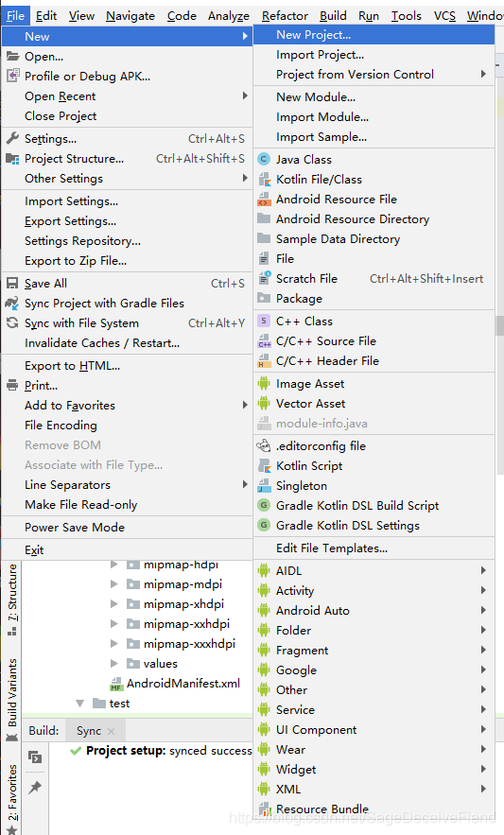Click the Print printer icon

tap(12, 385)
